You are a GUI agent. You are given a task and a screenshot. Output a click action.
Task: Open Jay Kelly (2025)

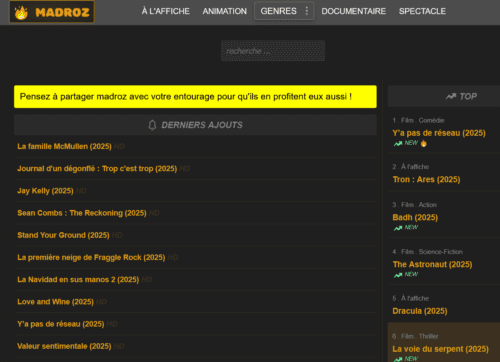[45, 191]
